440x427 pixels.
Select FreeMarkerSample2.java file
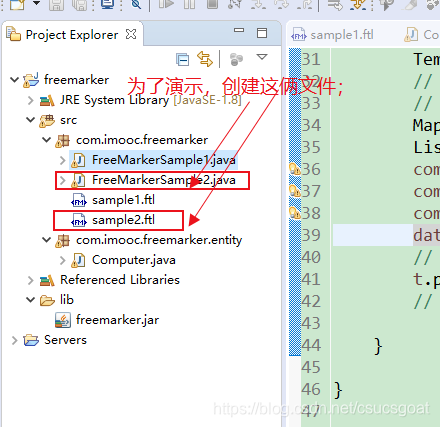pos(164,180)
